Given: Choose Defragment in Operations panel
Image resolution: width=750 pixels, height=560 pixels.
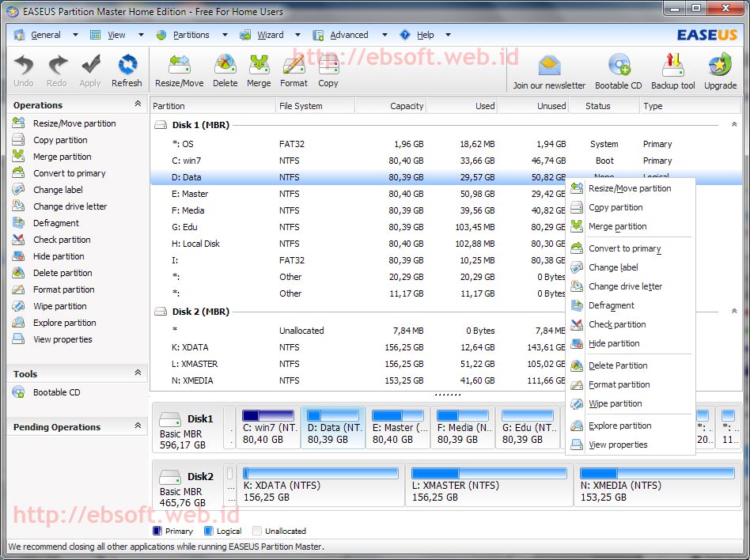Looking at the screenshot, I should pos(45,223).
